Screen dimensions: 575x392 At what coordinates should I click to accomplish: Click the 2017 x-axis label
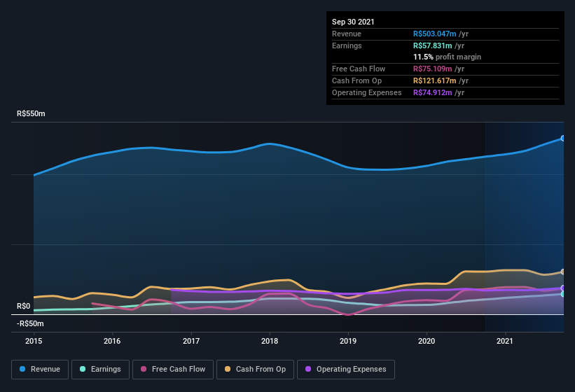(191, 341)
